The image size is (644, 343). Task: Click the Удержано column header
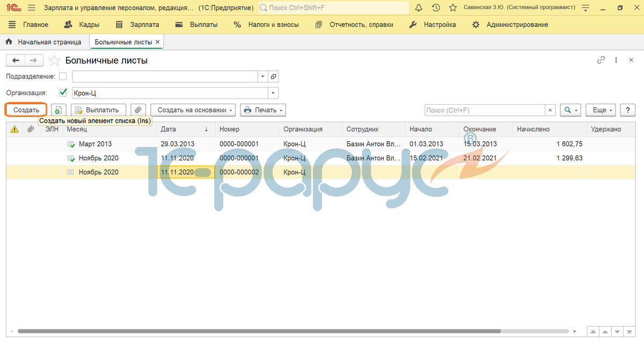click(x=611, y=129)
